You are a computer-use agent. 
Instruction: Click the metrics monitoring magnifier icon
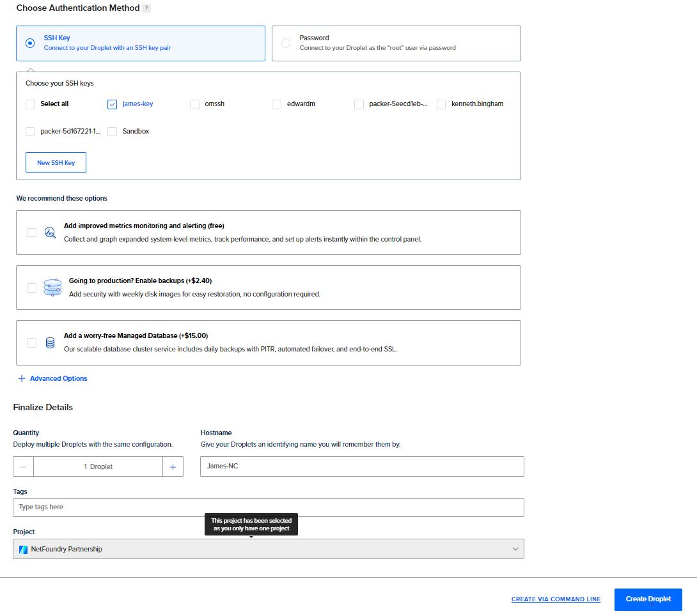tap(50, 233)
